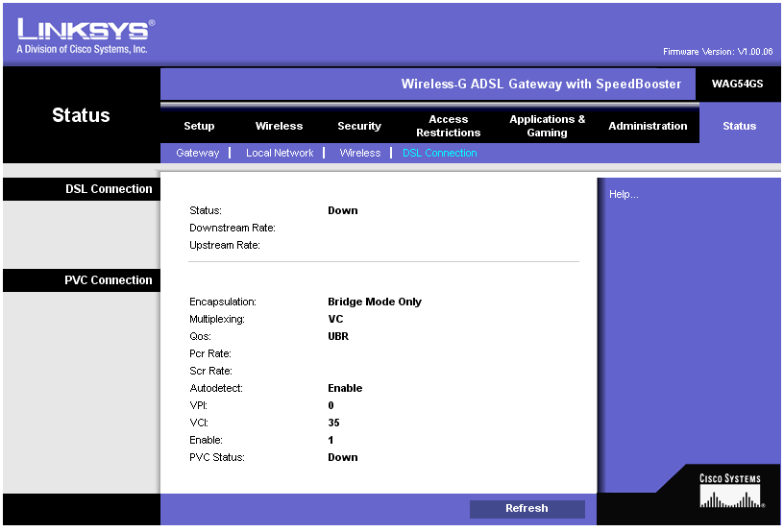Click the VPI value 0

tap(331, 405)
